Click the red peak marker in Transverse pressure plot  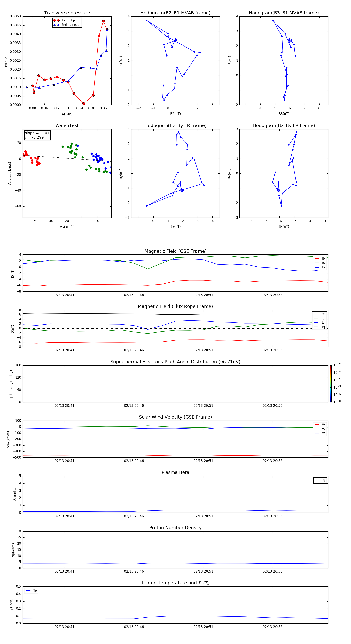pyautogui.click(x=103, y=21)
